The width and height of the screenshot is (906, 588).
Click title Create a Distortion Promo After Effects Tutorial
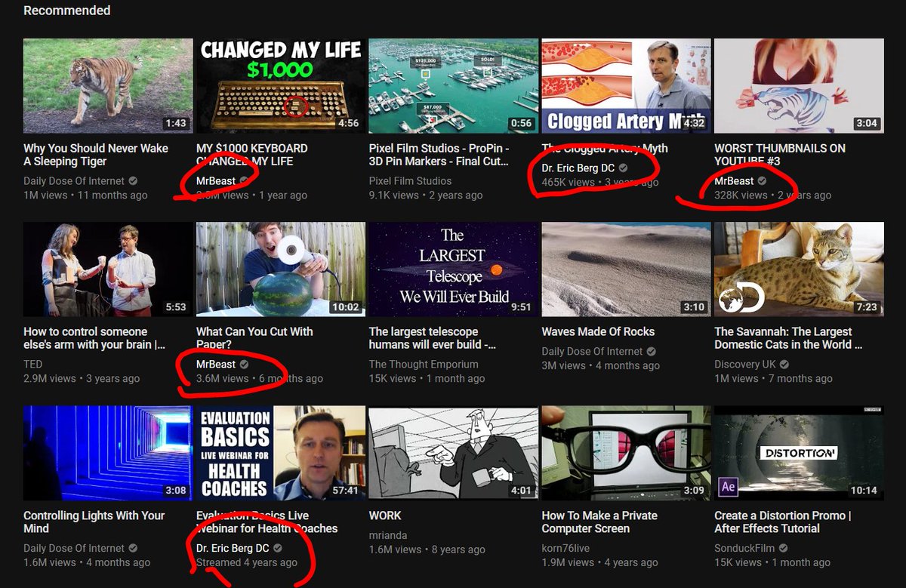pos(783,522)
